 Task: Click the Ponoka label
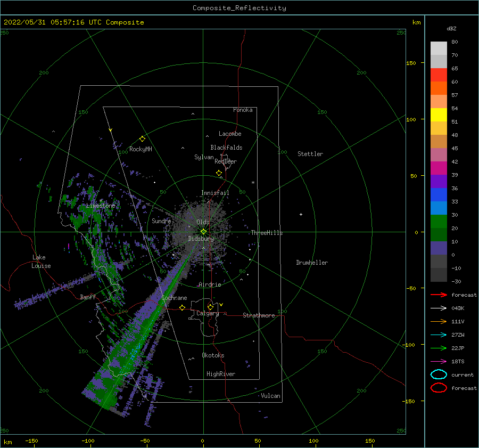tap(243, 110)
